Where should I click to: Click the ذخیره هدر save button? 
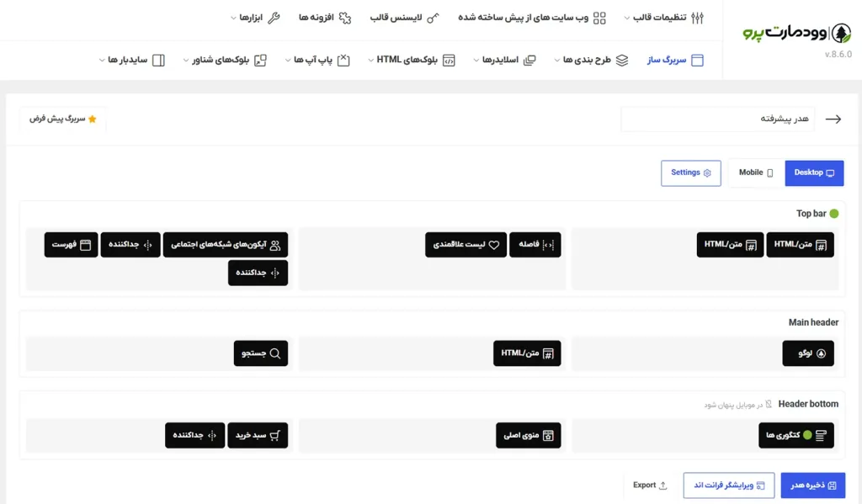coord(813,485)
